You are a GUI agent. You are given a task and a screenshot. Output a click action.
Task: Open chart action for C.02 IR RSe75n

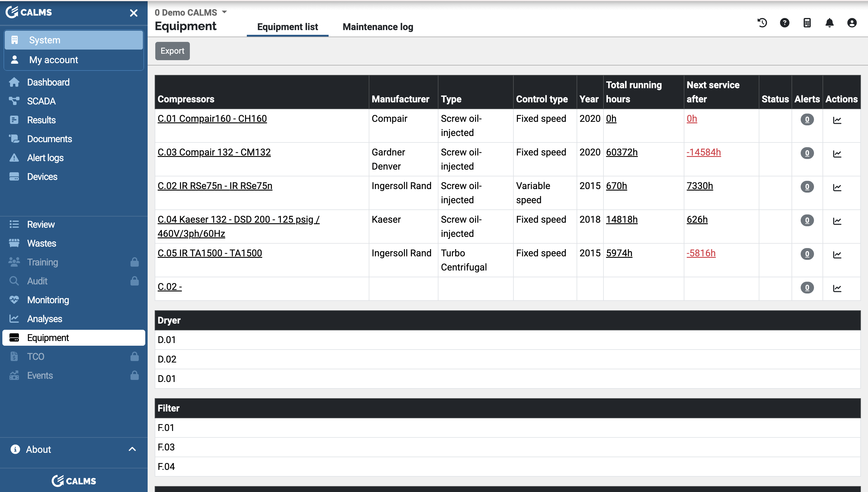click(x=837, y=187)
